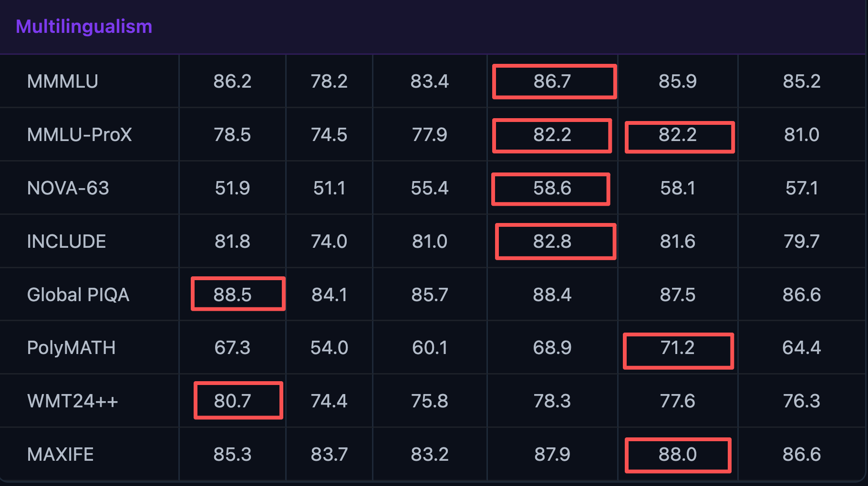Select the Global PIQA row label

click(78, 295)
